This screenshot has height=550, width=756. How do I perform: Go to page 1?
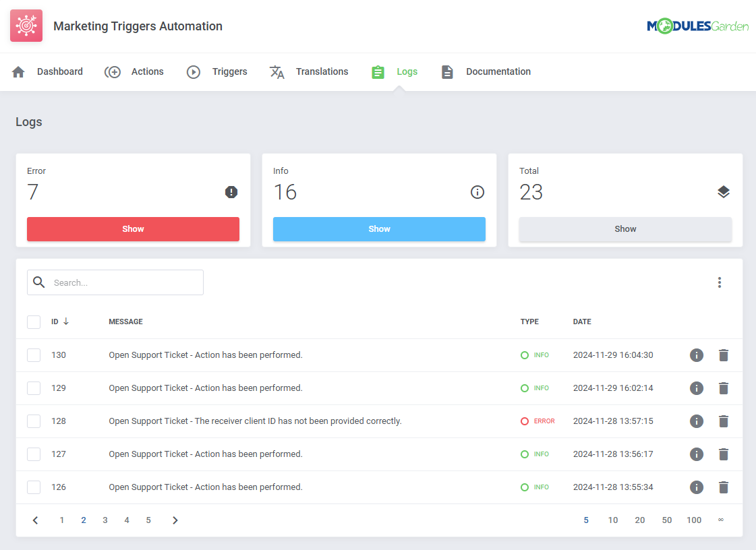[62, 520]
